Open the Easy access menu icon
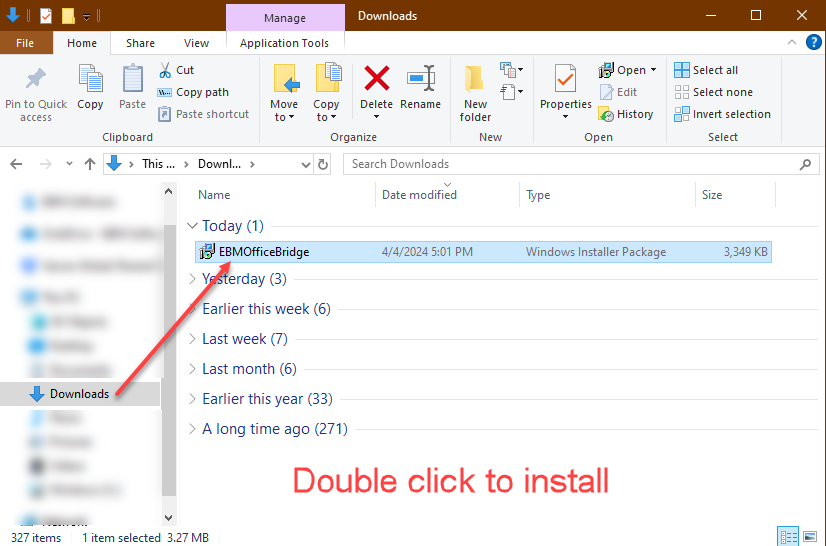The width and height of the screenshot is (826, 546). pyautogui.click(x=511, y=92)
